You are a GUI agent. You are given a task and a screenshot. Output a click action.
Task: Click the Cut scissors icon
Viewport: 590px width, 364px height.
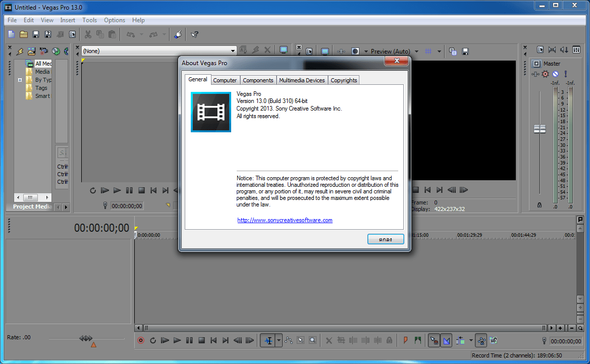tap(88, 34)
